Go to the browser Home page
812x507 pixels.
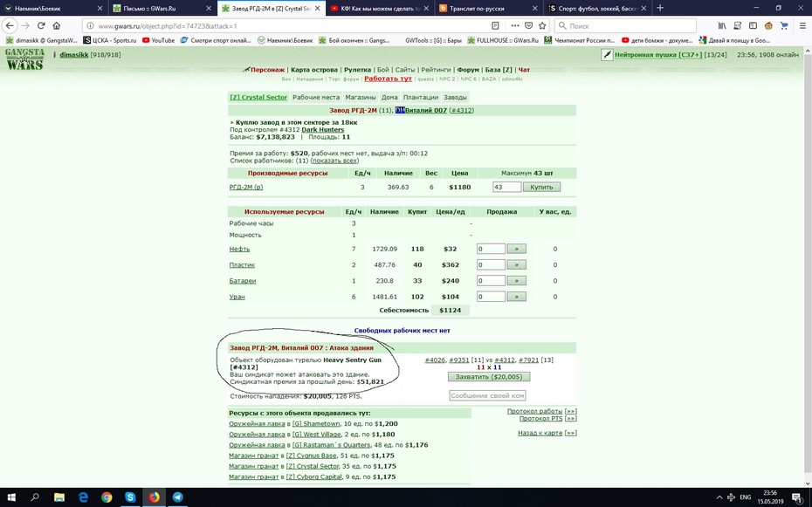pos(57,25)
